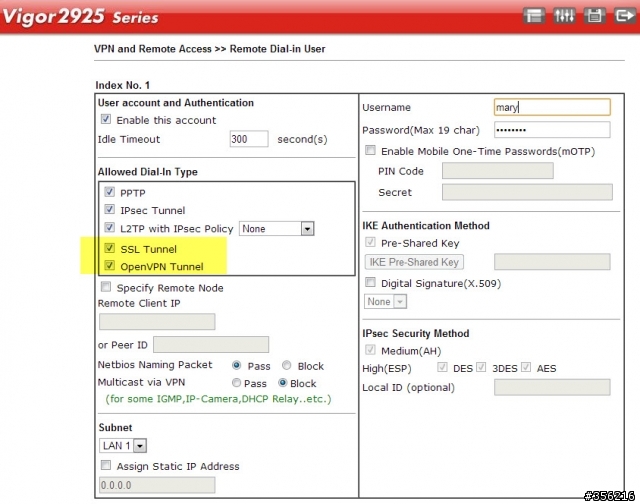Image resolution: width=640 pixels, height=504 pixels.
Task: Toggle the AES encryption checkbox
Action: (x=526, y=367)
